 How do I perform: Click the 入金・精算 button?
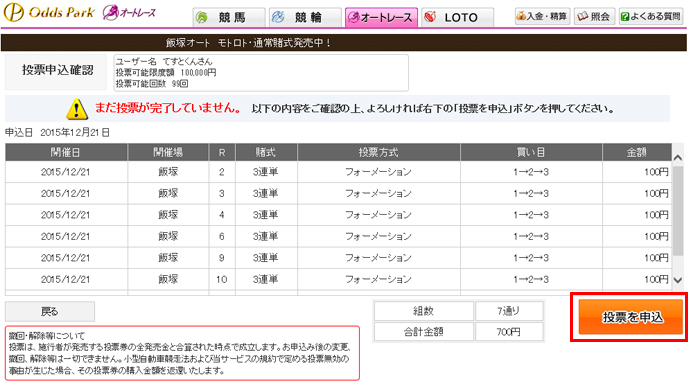point(542,16)
